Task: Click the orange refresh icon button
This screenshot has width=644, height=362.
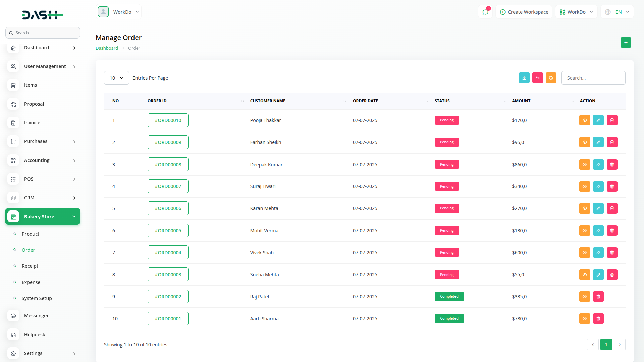Action: [x=551, y=78]
